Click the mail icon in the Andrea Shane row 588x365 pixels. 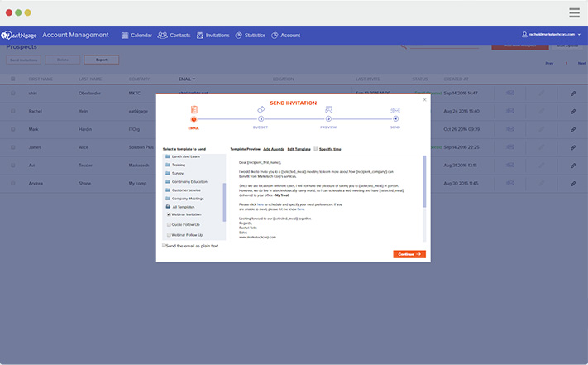point(510,183)
